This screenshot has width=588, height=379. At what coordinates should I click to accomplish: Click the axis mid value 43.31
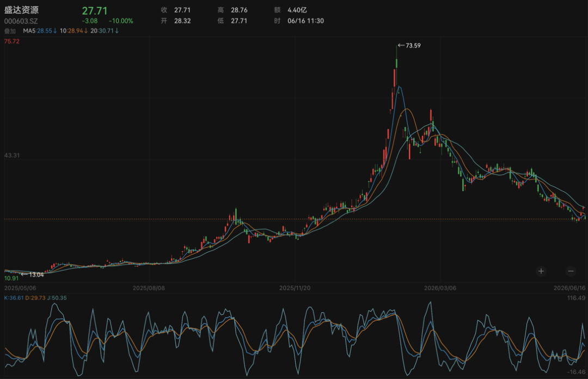[11, 155]
